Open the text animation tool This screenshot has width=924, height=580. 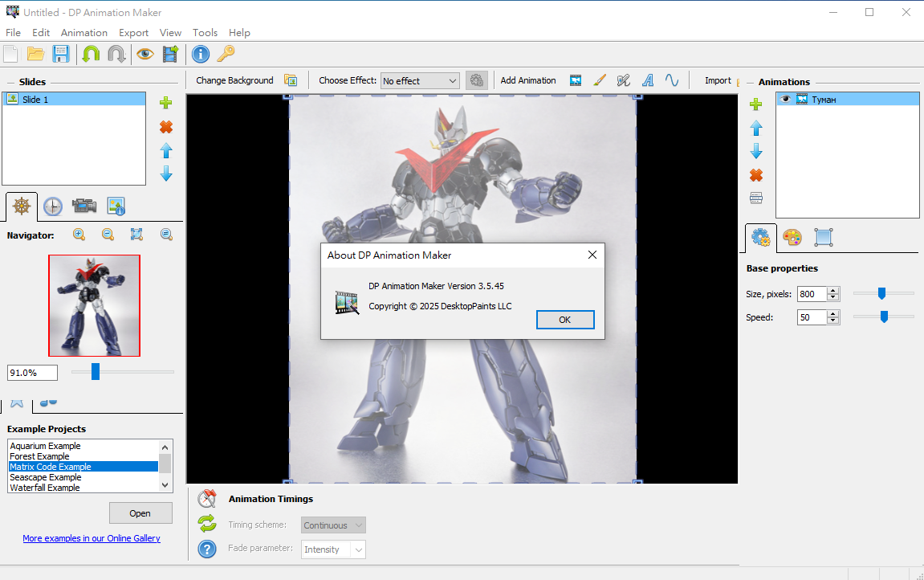647,80
